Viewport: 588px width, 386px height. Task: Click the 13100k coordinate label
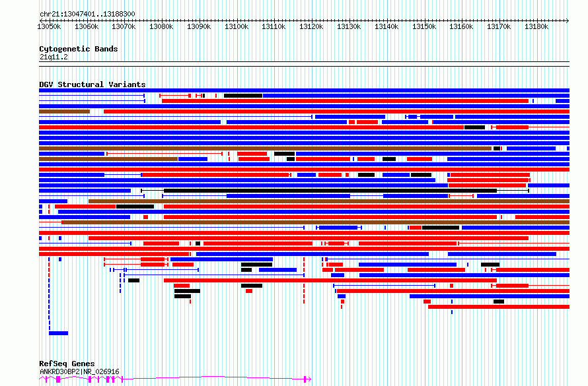click(237, 26)
